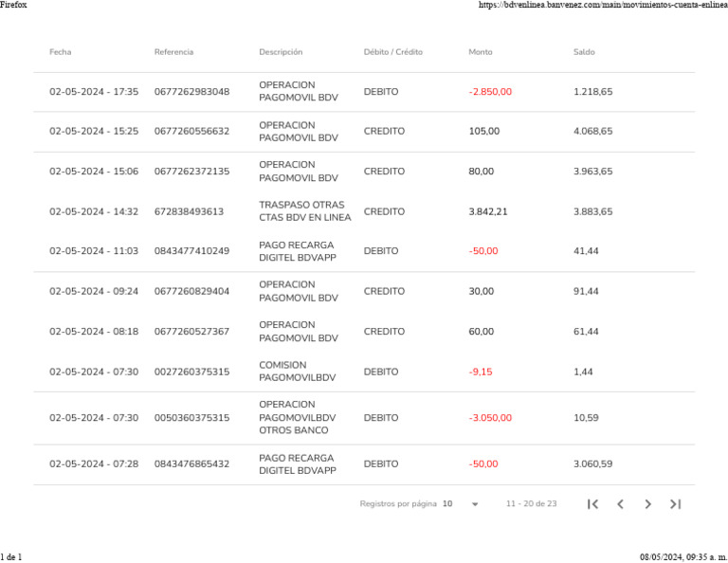The width and height of the screenshot is (728, 563).
Task: Click TRASPASO OTRAS CTAS BDV EN LINEA description
Action: coord(305,211)
